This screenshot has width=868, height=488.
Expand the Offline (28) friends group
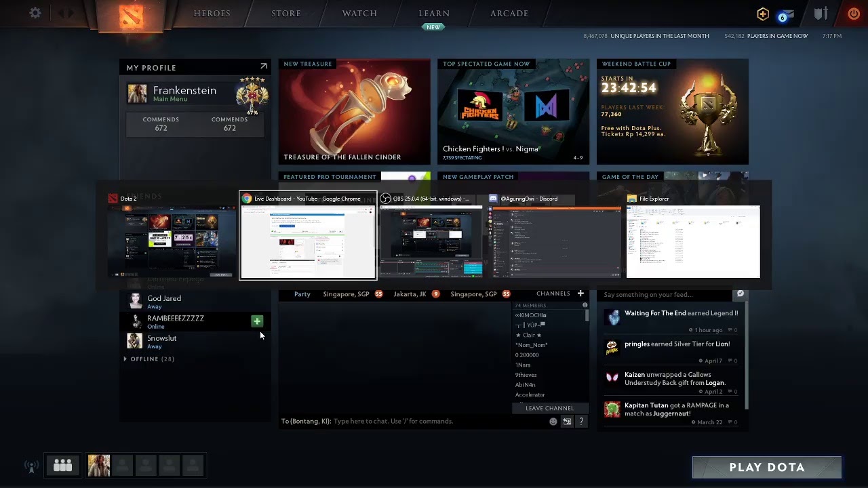point(149,359)
